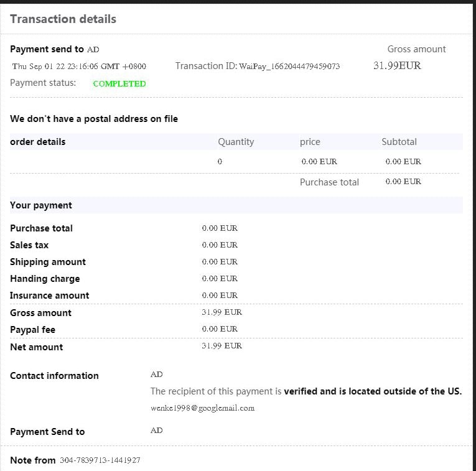This screenshot has height=471, width=476.
Task: Click the 31.99EUR gross amount at top
Action: tap(397, 65)
